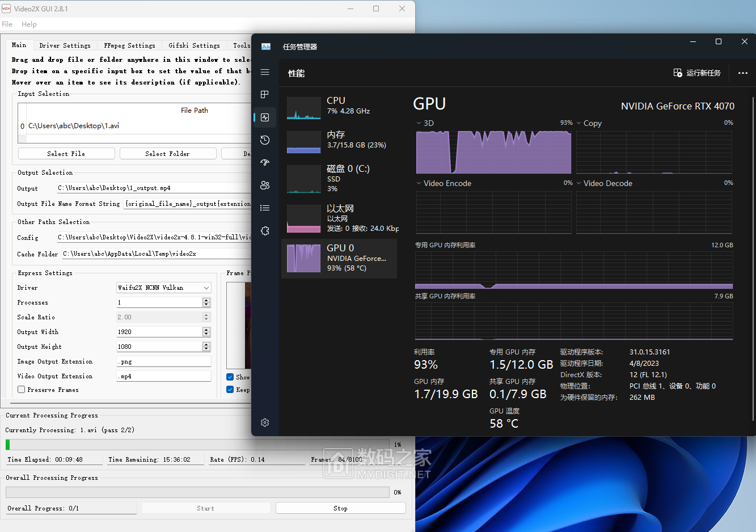
Task: Click the "Rate (FPS): 0.14" text
Action: 237,459
